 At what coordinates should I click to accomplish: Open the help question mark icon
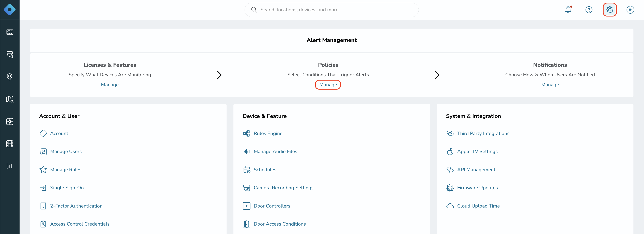click(589, 10)
